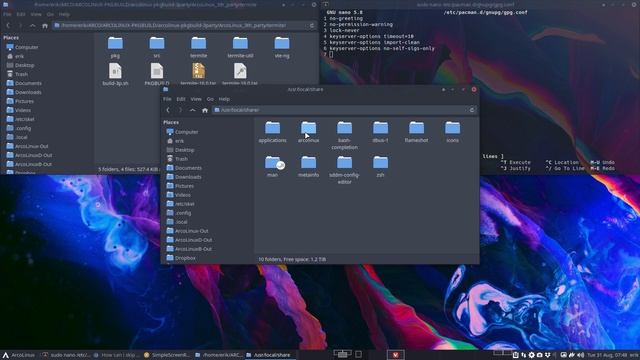The height and width of the screenshot is (360, 640).
Task: Select the termite-util folder
Action: 240,47
